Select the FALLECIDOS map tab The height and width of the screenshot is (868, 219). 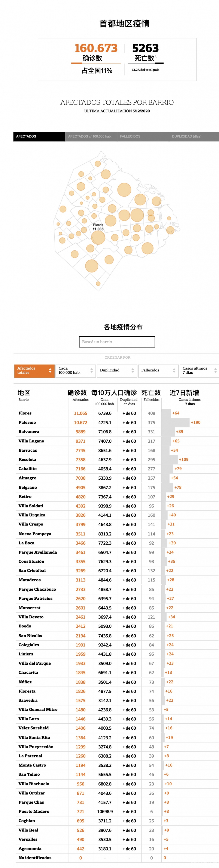point(143,136)
